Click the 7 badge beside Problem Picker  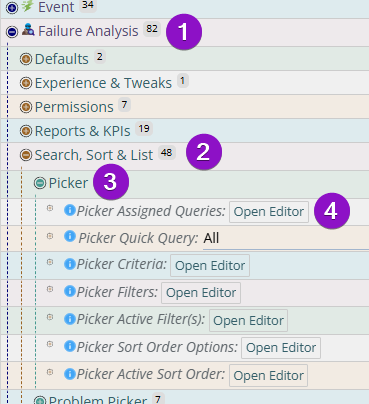click(158, 399)
